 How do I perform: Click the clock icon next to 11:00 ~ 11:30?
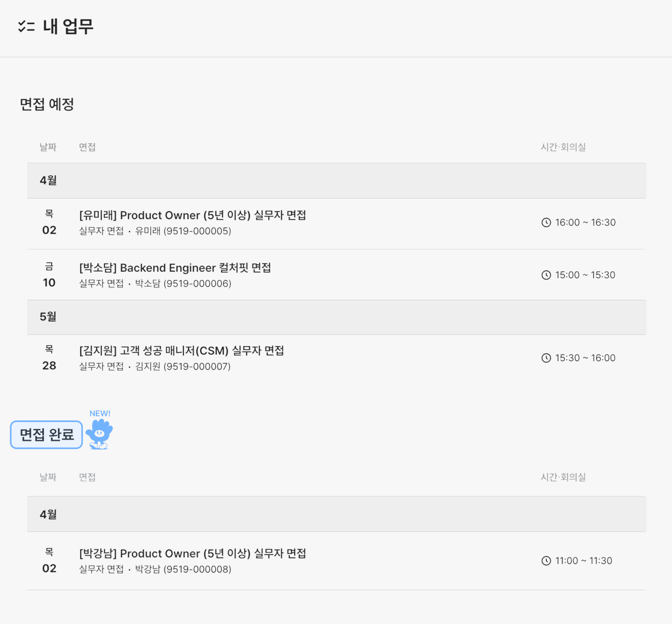coord(546,561)
